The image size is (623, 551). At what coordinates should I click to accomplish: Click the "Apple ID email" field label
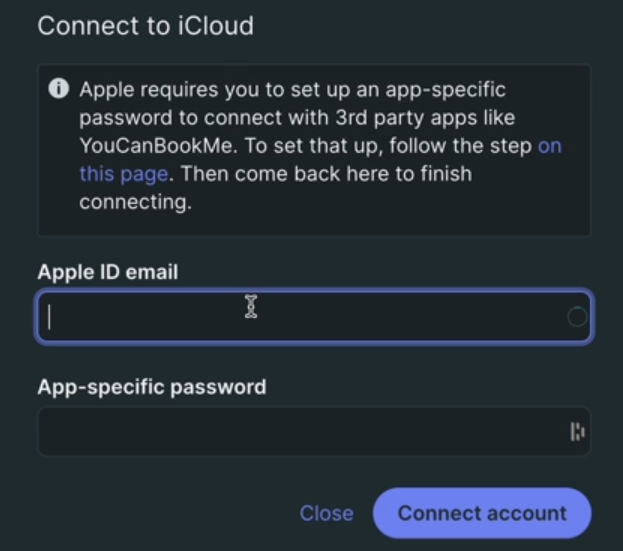pos(108,271)
